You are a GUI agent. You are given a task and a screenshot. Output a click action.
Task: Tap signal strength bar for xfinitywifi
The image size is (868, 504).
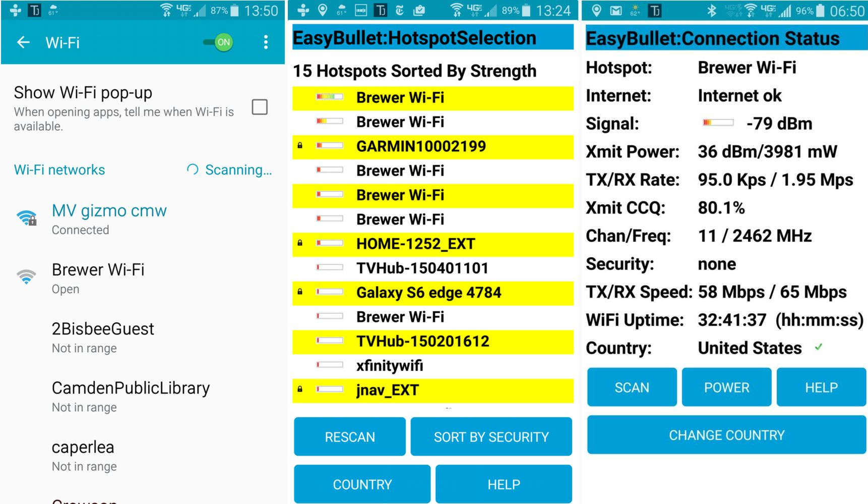click(x=330, y=365)
